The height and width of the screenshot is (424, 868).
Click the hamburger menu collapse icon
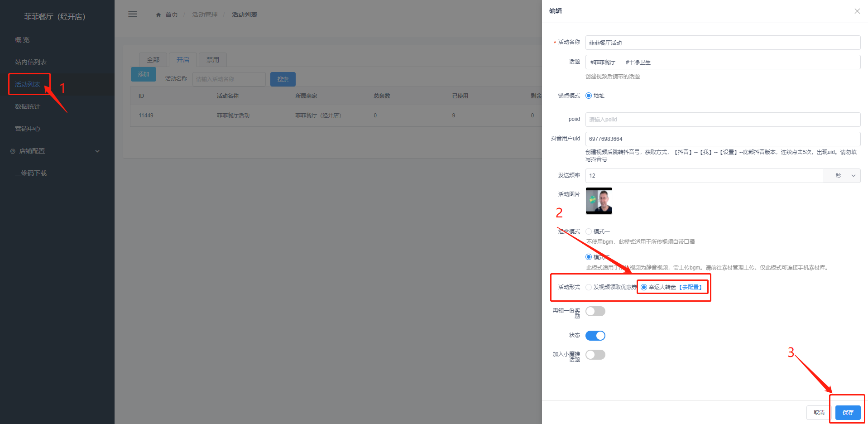133,14
